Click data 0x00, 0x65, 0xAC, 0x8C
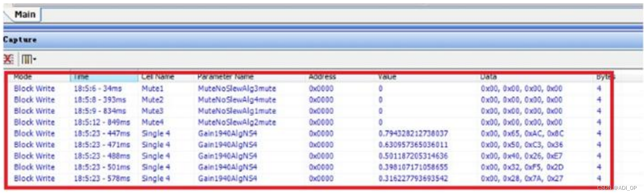Screen dimensions: 644x195 tap(522, 133)
